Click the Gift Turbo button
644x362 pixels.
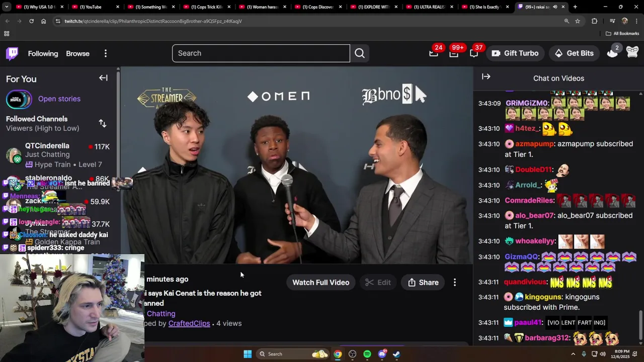pos(515,53)
